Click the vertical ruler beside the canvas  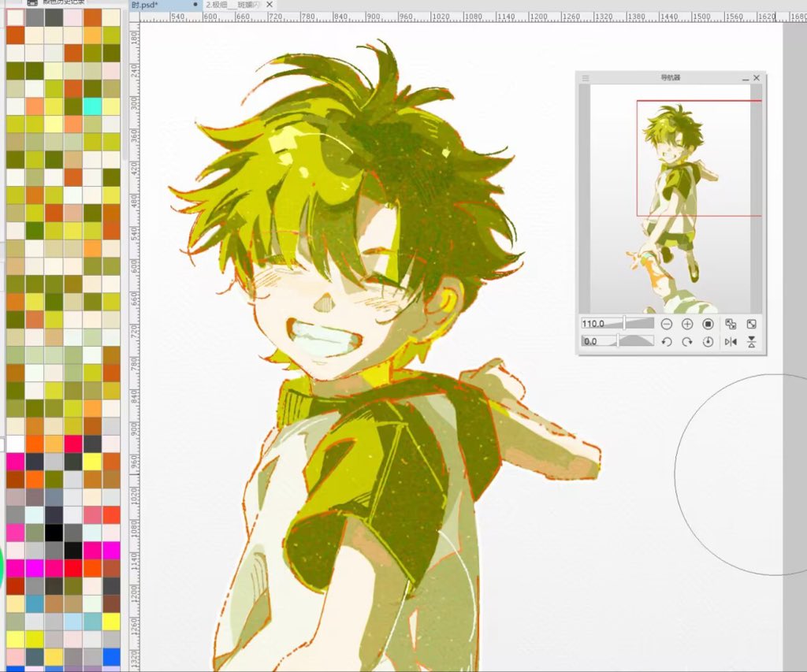click(134, 347)
